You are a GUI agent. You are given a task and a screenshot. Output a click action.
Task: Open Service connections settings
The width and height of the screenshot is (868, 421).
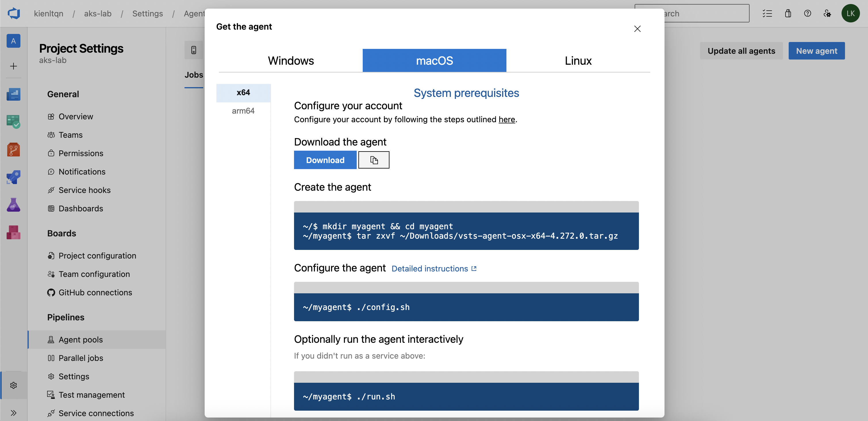click(x=96, y=413)
